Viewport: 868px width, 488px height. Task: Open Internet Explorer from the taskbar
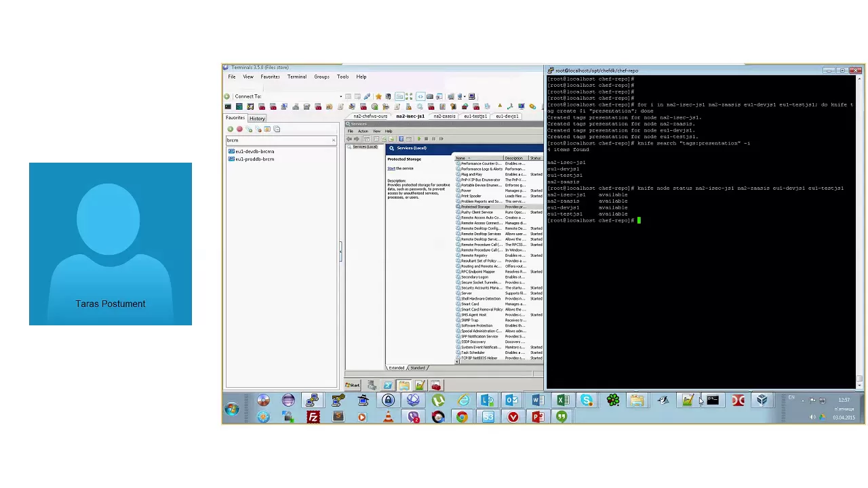pos(463,401)
